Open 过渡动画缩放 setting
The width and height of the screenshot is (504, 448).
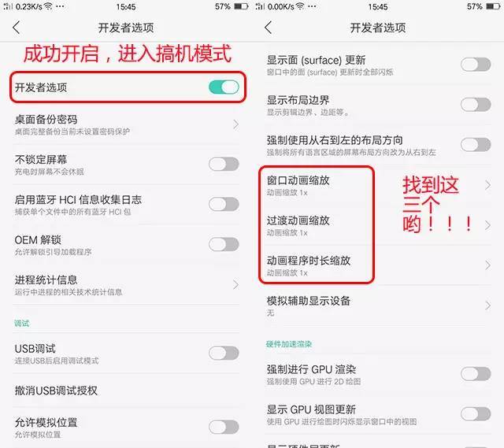[378, 225]
